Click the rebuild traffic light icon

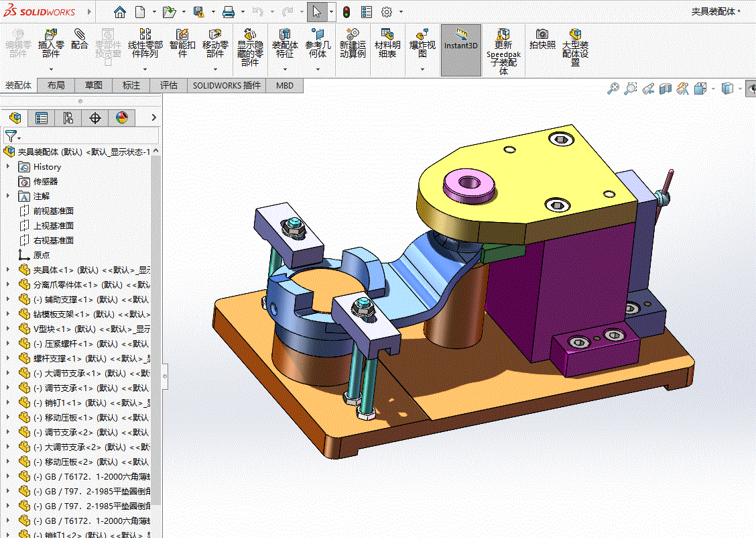[x=346, y=12]
